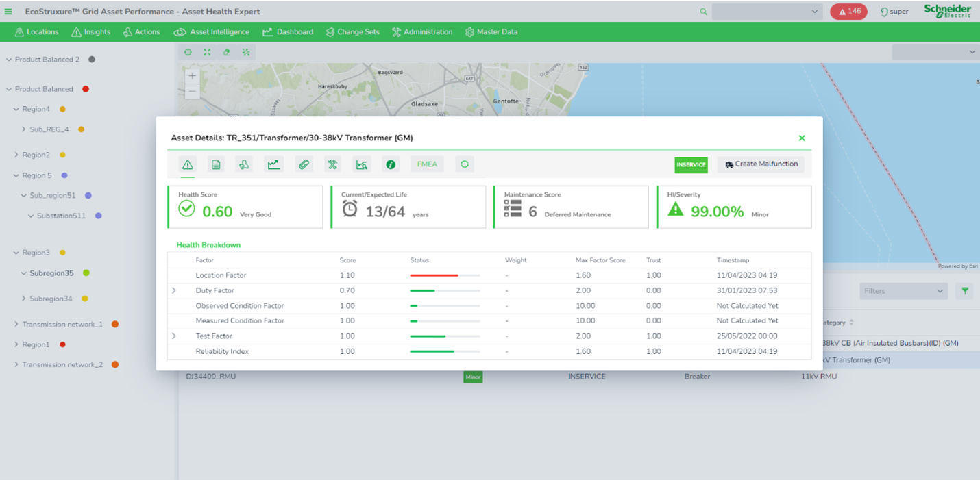
Task: Select Product Balanced 2 in tree
Action: click(47, 60)
